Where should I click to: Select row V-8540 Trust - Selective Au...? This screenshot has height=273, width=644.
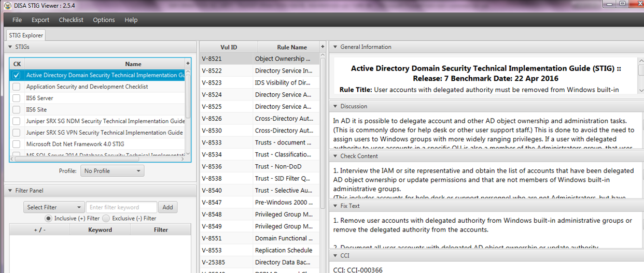260,190
